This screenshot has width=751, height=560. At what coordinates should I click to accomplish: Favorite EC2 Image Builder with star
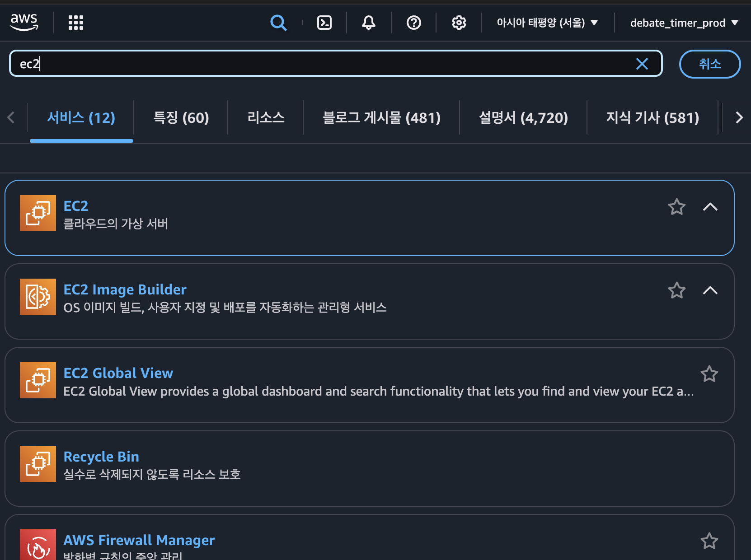(677, 290)
